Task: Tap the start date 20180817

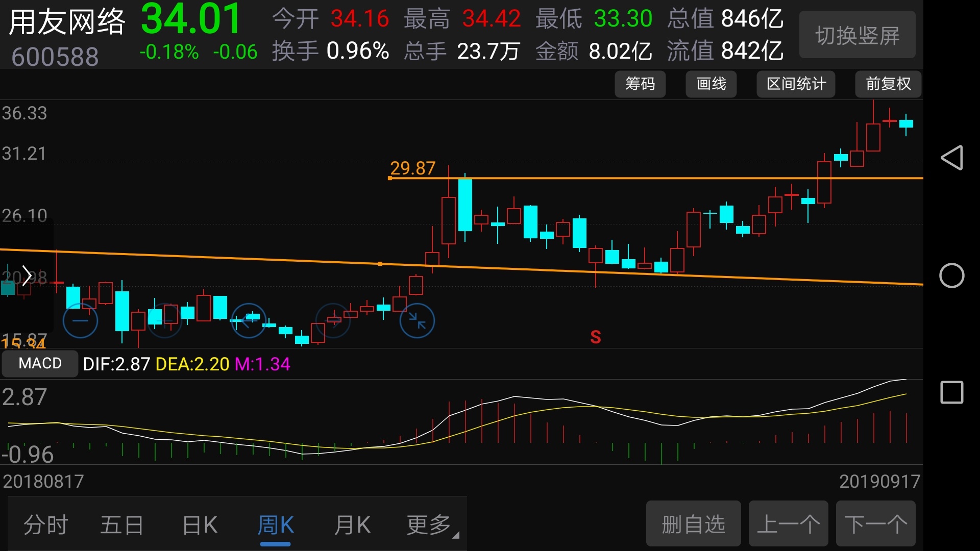Action: click(x=43, y=481)
